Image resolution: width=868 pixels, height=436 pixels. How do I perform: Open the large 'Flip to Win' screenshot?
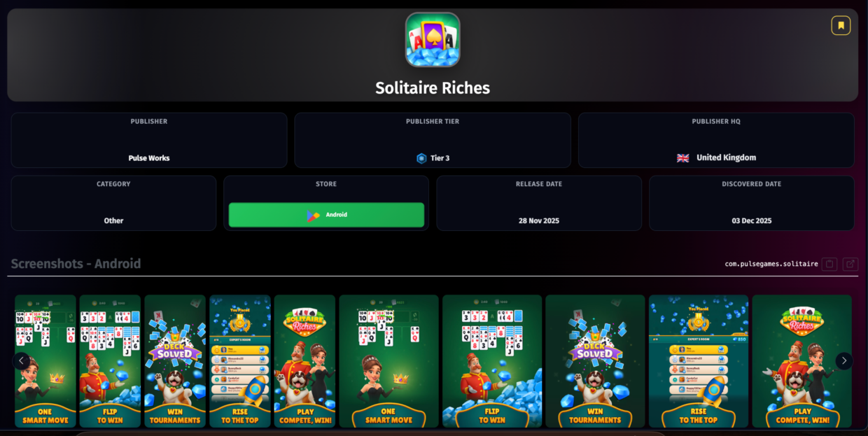[x=492, y=361]
